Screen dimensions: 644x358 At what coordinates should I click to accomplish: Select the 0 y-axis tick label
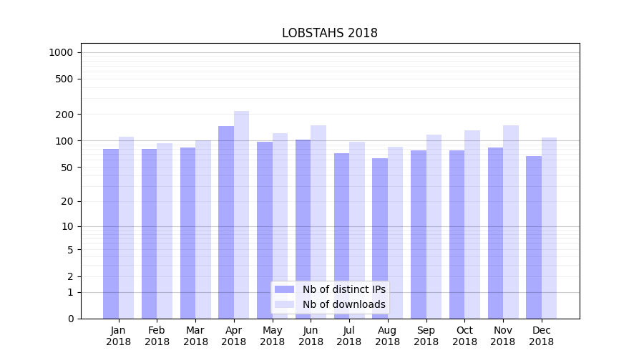(70, 319)
